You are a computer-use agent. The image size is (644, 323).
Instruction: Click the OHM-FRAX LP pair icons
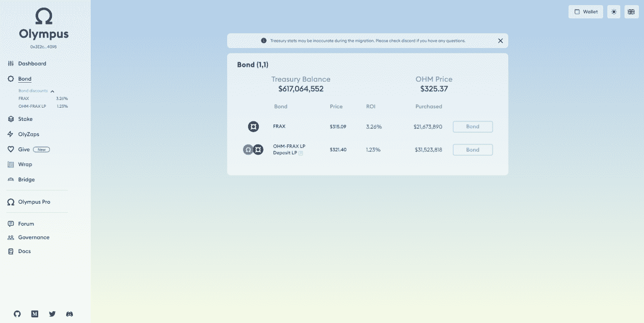(253, 150)
